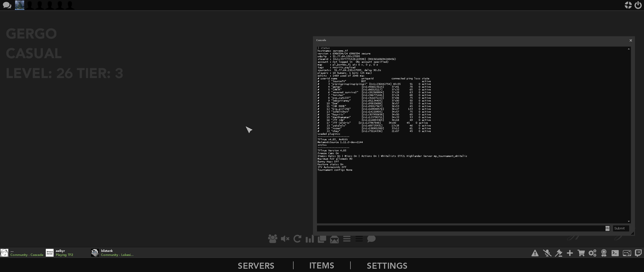Click the Twitch icon in bottom toolbar
Screen dimensions: 644x272
(x=638, y=253)
